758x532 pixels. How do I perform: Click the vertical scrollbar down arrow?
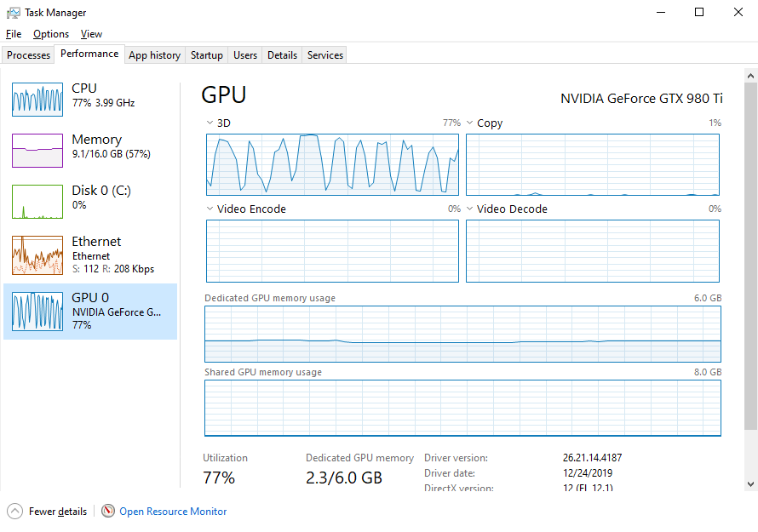pos(750,483)
